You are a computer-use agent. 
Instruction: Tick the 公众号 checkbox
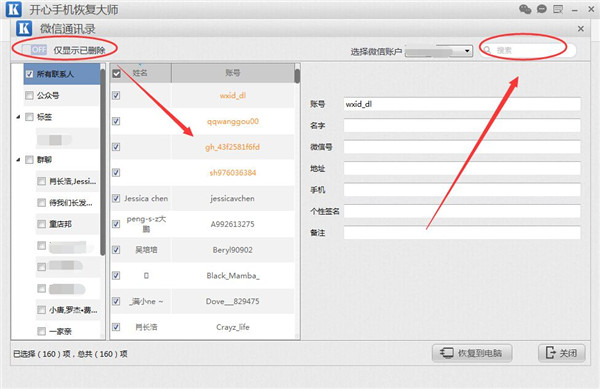tap(29, 95)
